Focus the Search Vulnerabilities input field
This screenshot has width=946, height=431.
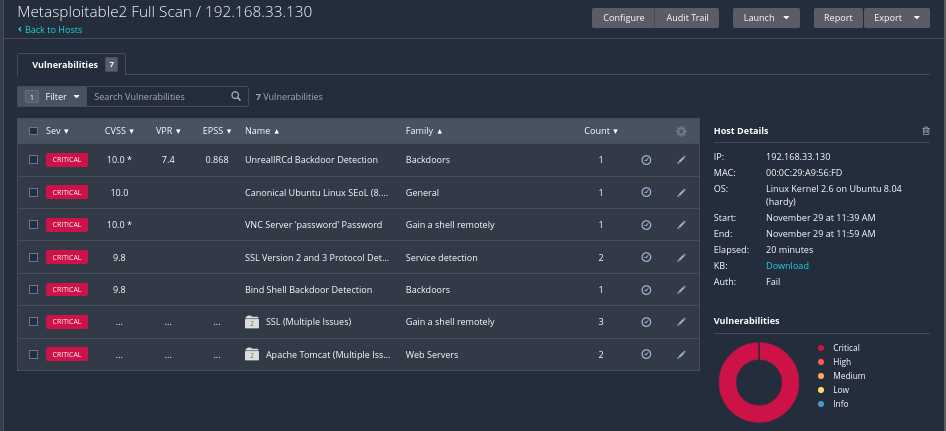pyautogui.click(x=158, y=97)
